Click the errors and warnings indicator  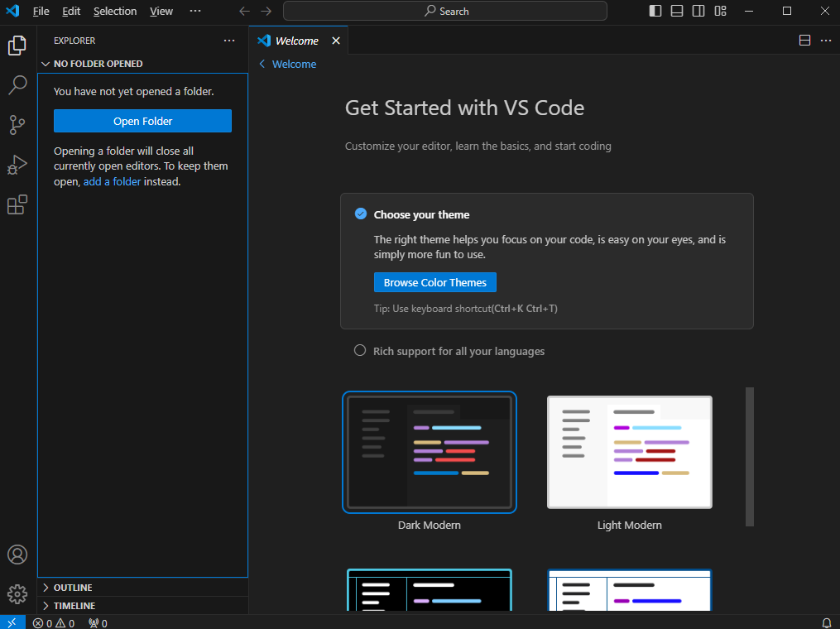pos(53,622)
